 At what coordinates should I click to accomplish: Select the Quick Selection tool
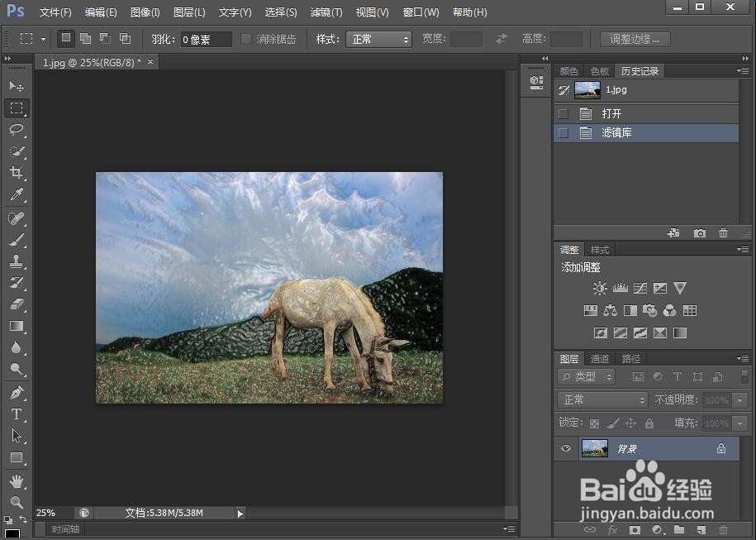tap(17, 151)
